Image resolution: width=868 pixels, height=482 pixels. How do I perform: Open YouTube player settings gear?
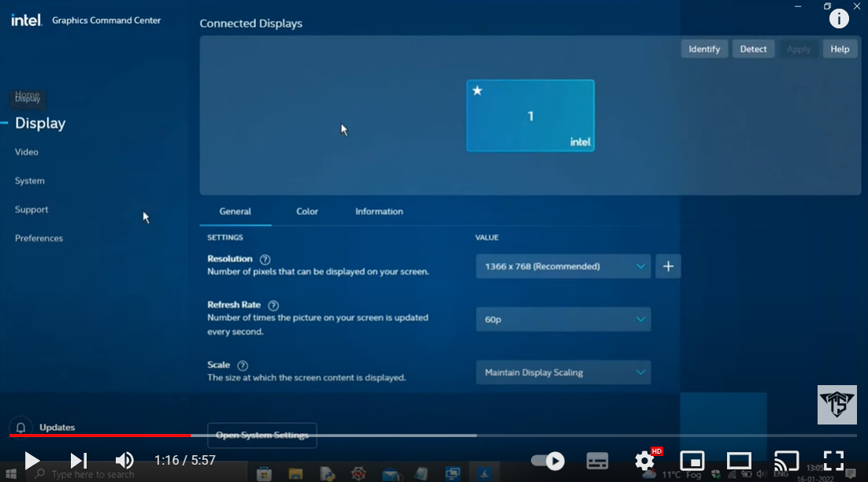click(x=645, y=460)
